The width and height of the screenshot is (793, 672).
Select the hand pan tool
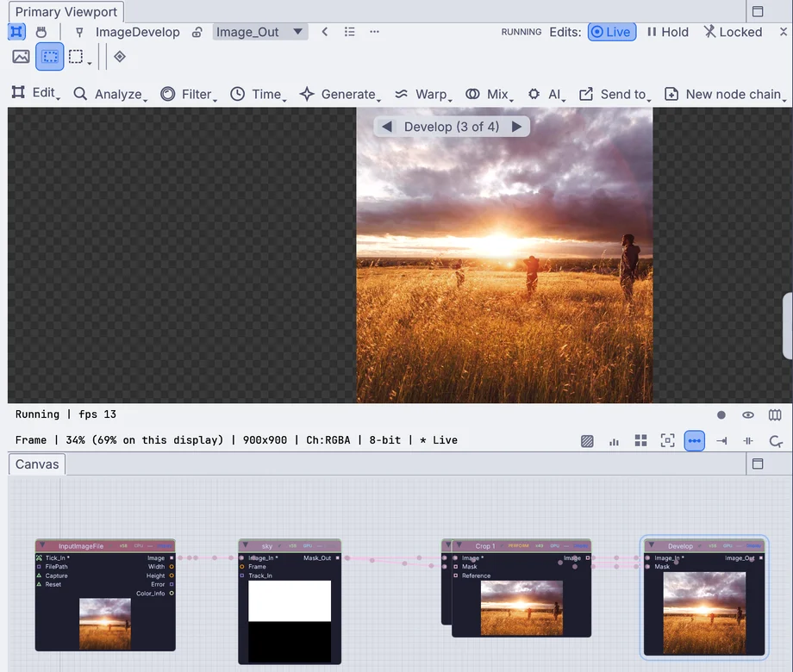point(41,32)
